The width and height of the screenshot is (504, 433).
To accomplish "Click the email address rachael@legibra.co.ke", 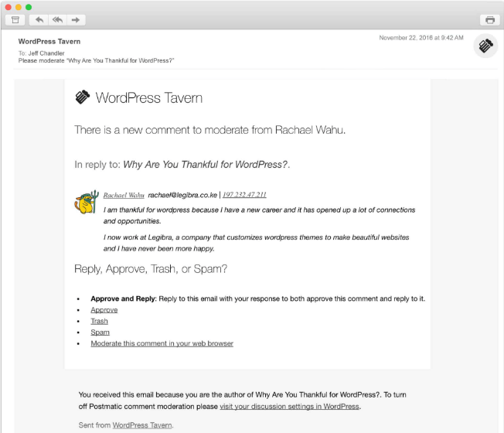I will pyautogui.click(x=182, y=195).
